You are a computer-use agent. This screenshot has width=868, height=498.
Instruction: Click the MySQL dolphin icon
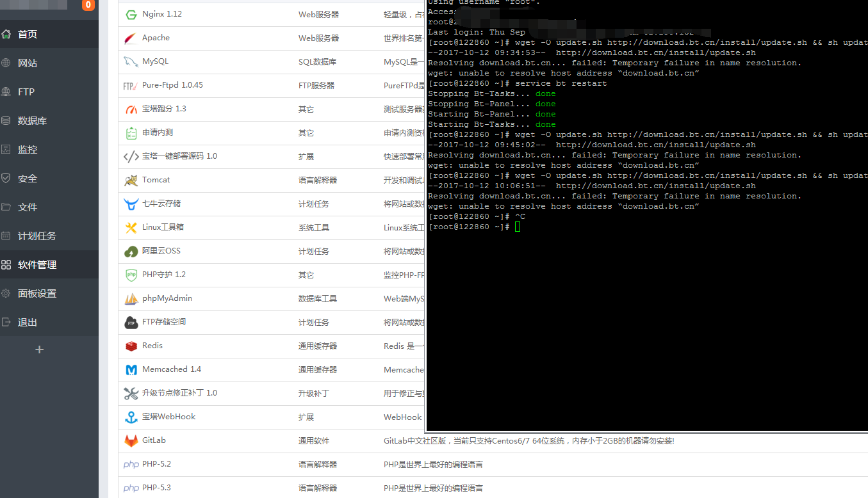(x=131, y=62)
